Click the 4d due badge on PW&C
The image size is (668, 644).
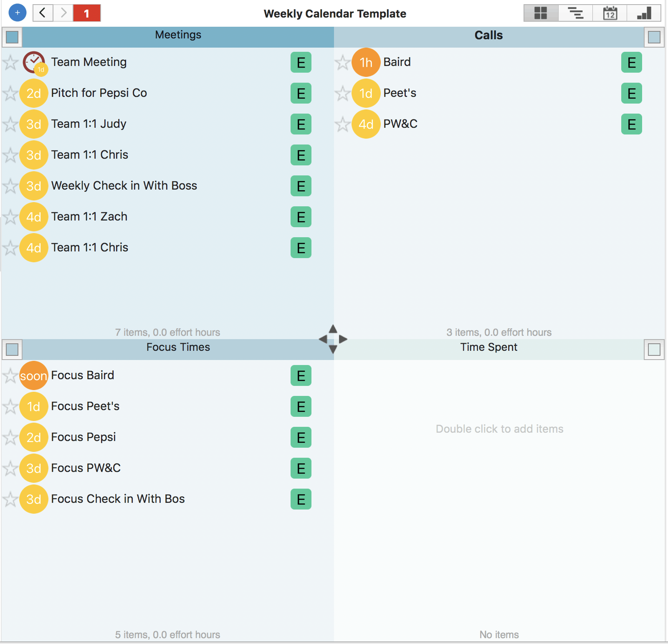point(366,124)
